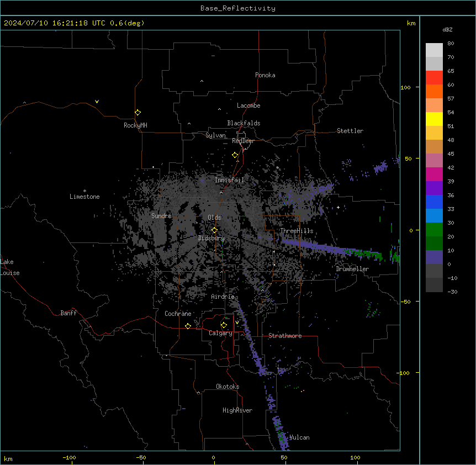Select the white plus marker north of Drumheller
Screen dimensions: 476x465
pos(338,207)
